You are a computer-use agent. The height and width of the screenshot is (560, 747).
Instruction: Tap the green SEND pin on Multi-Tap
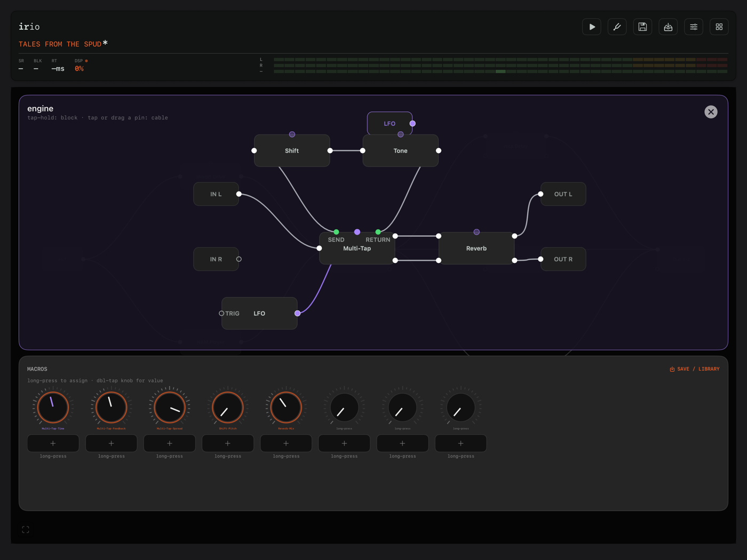click(336, 232)
